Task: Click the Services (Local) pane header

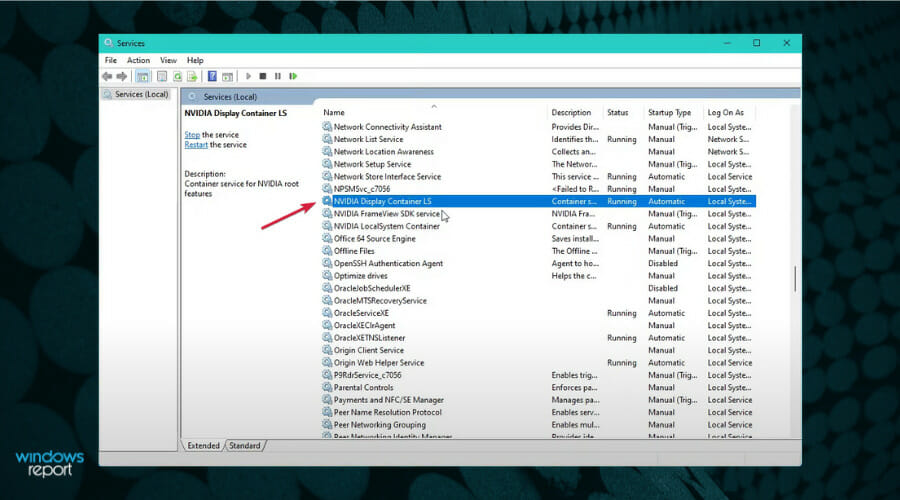Action: tap(230, 97)
